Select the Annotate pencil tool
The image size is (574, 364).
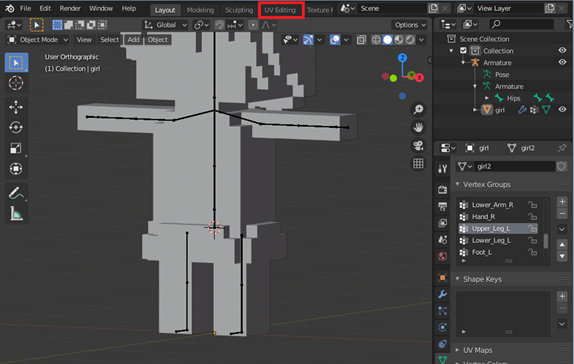[16, 193]
